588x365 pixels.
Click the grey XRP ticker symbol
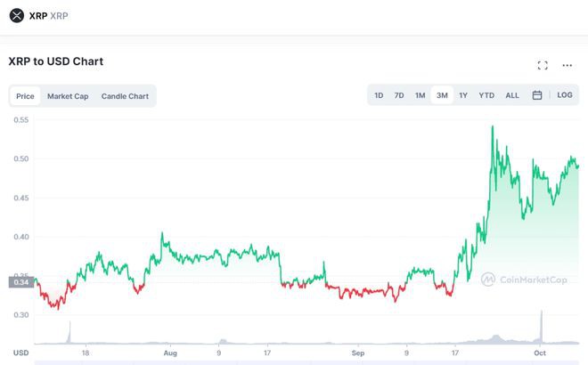pyautogui.click(x=59, y=16)
